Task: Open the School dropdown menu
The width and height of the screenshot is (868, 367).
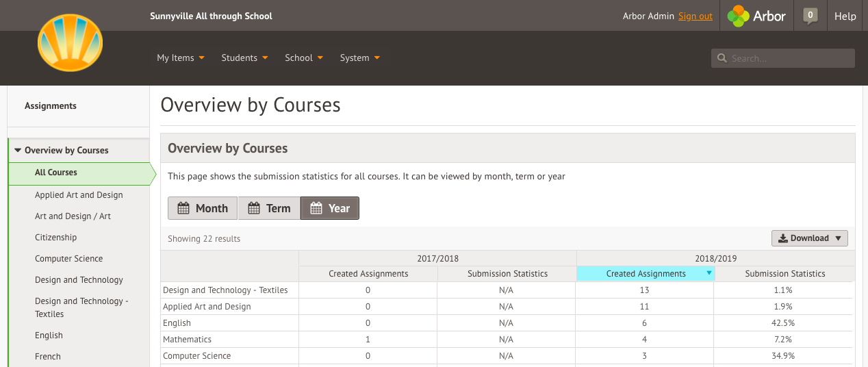Action: click(x=304, y=58)
